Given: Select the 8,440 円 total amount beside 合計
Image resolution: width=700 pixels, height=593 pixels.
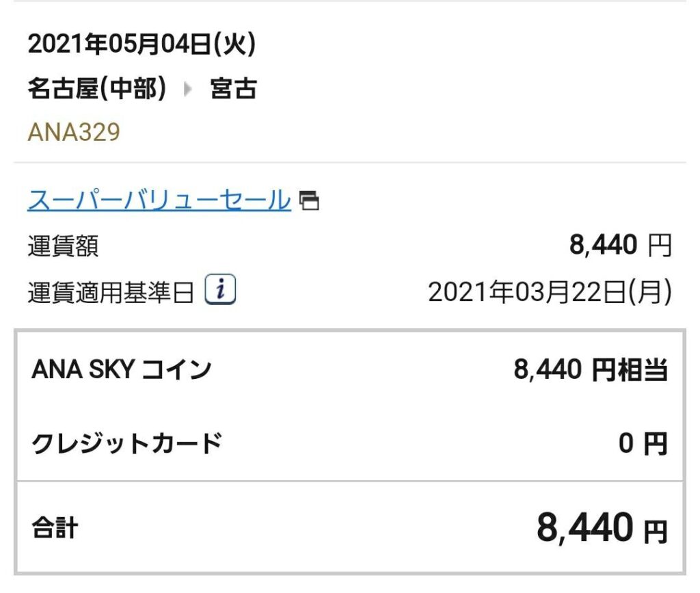Looking at the screenshot, I should [x=602, y=528].
